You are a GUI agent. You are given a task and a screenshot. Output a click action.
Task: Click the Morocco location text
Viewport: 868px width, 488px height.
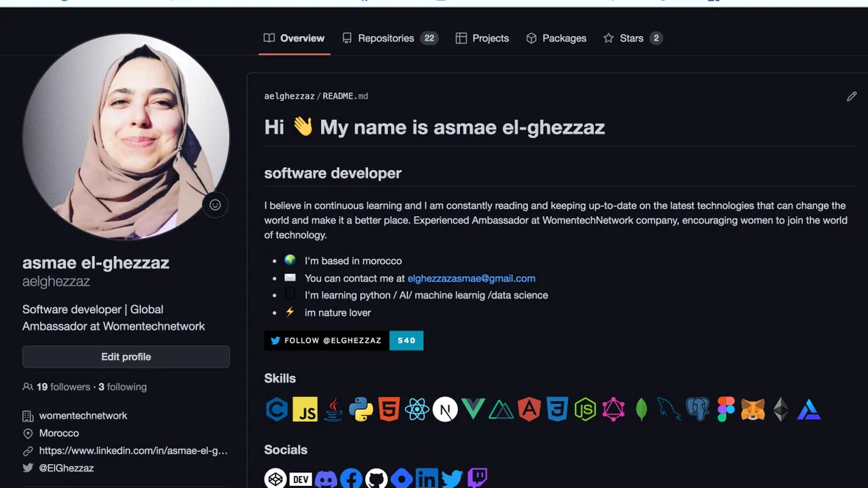point(59,433)
